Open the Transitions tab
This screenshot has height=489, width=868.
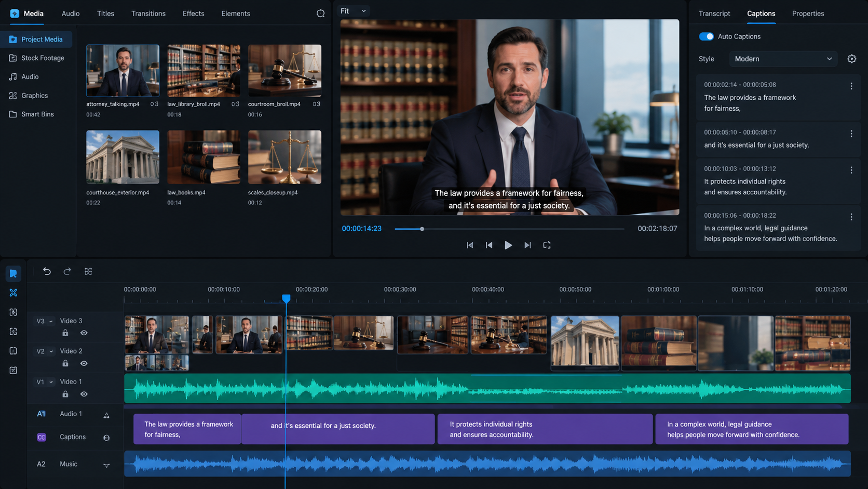(x=148, y=14)
